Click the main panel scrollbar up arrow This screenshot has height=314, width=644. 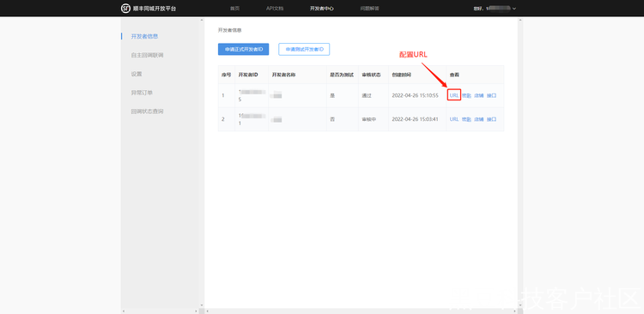pos(520,20)
